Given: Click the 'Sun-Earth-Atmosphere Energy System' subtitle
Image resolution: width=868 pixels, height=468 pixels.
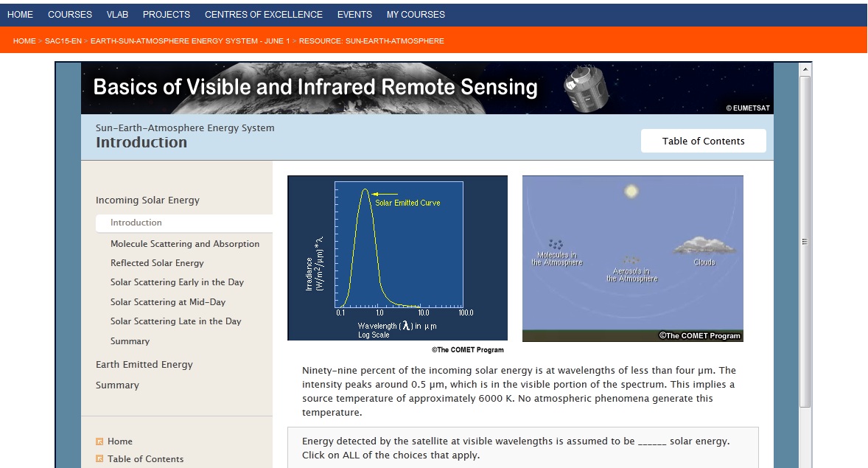Looking at the screenshot, I should [x=185, y=128].
